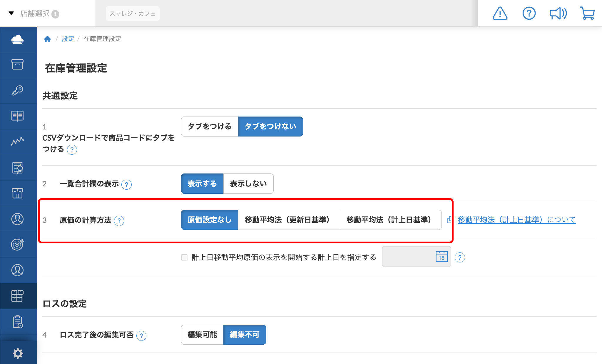Open the line graph analytics sidebar icon
The width and height of the screenshot is (602, 364).
coord(18,141)
